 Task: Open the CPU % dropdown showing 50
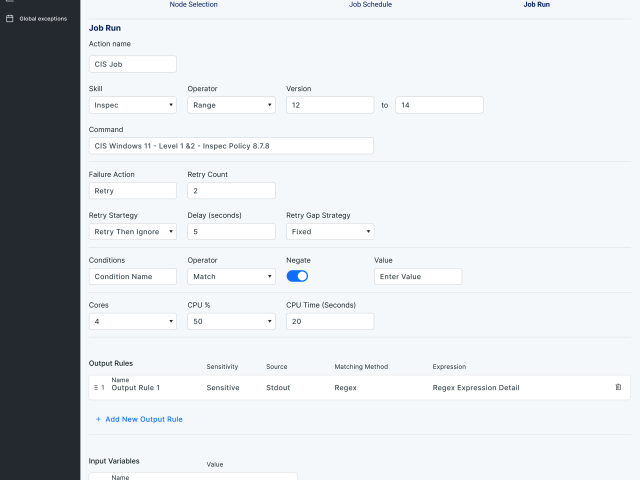click(x=231, y=321)
